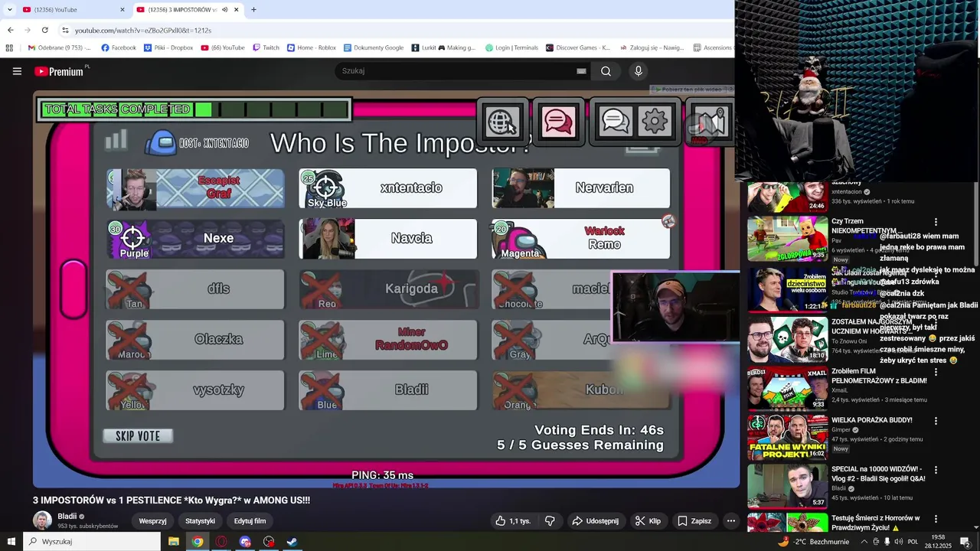Save video with Zapisz button
This screenshot has width=980, height=551.
[x=694, y=521]
